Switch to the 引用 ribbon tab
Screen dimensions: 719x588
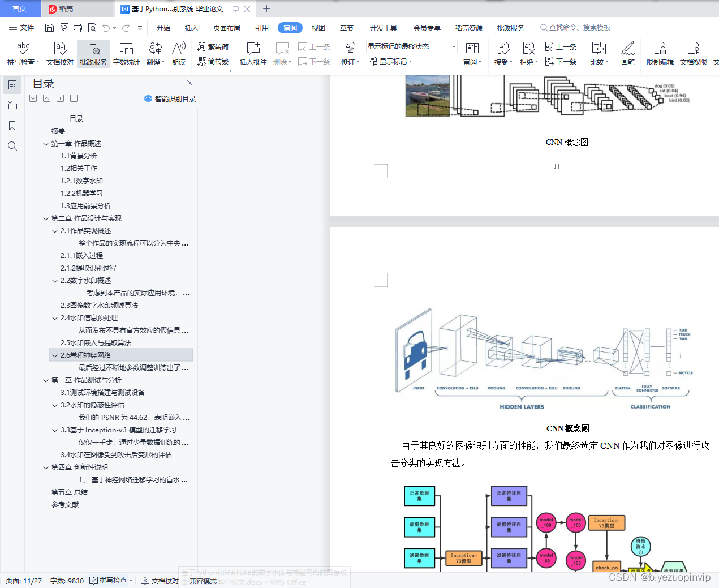click(x=262, y=28)
